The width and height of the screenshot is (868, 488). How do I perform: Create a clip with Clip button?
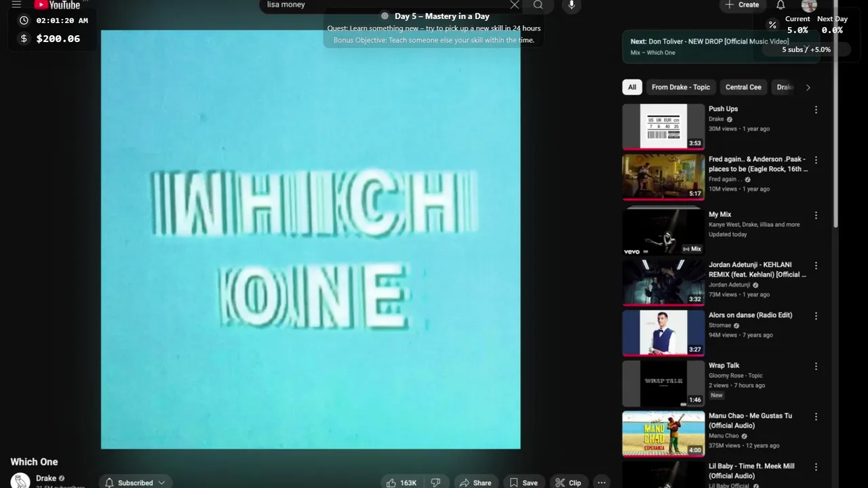click(568, 483)
